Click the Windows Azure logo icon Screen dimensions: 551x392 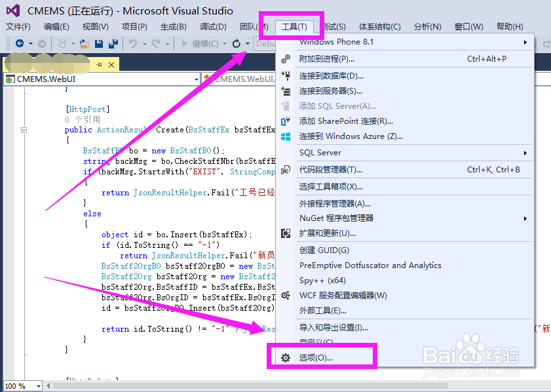(286, 136)
